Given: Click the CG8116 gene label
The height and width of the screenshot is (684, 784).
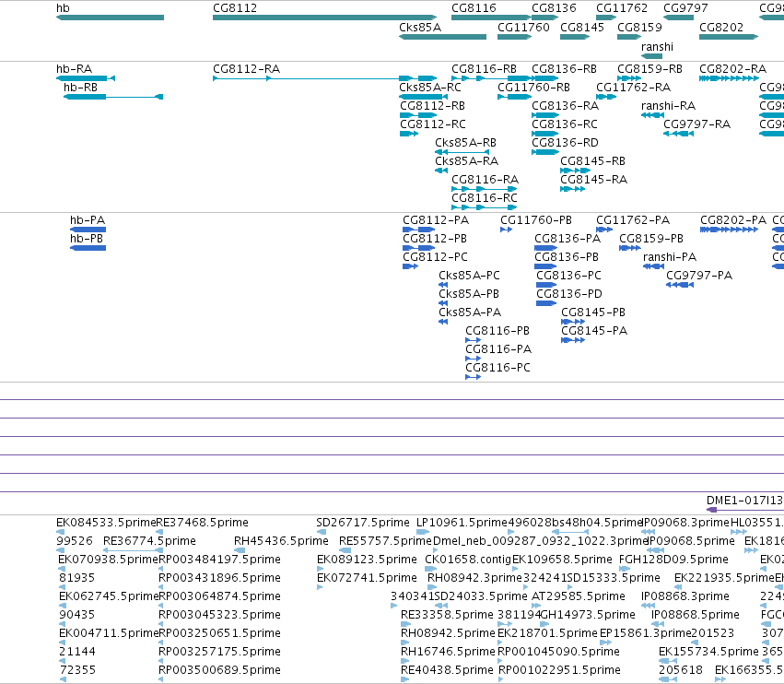Looking at the screenshot, I should coord(474,8).
